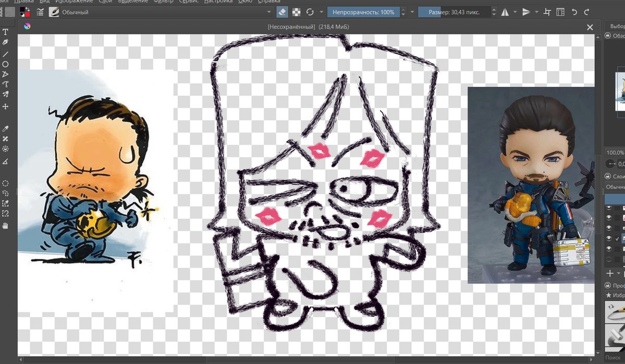Select the Calligraphy tool
The image size is (625, 364).
(x=6, y=42)
